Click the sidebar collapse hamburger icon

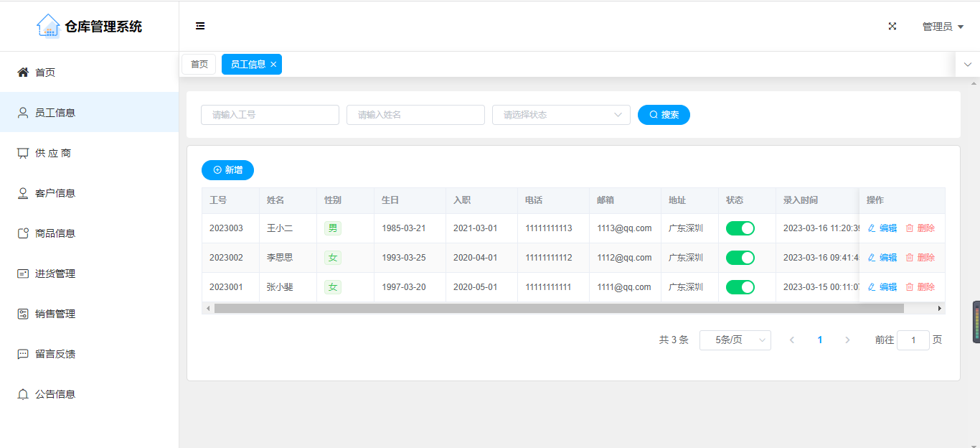point(200,27)
